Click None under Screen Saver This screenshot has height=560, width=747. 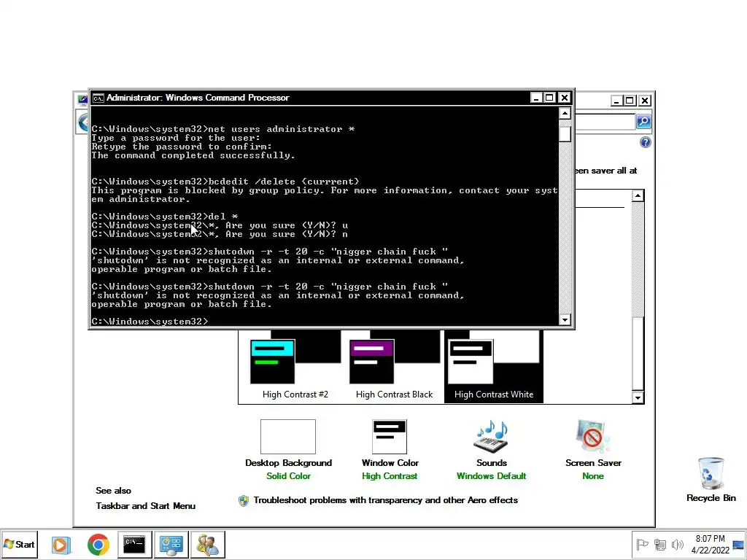pyautogui.click(x=592, y=475)
